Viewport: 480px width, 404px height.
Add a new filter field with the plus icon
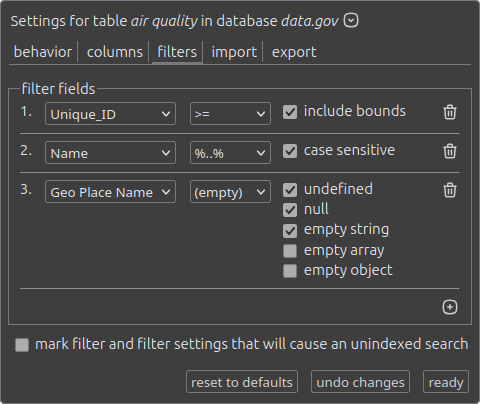click(450, 307)
